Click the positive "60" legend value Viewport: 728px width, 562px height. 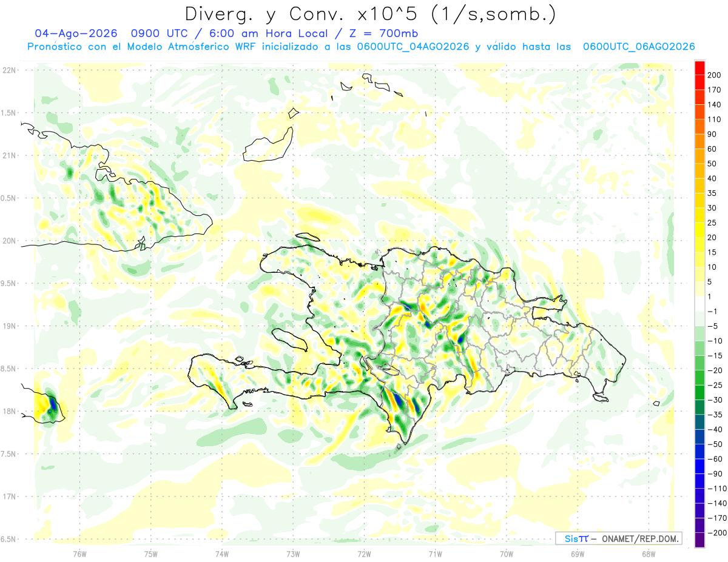tap(712, 149)
